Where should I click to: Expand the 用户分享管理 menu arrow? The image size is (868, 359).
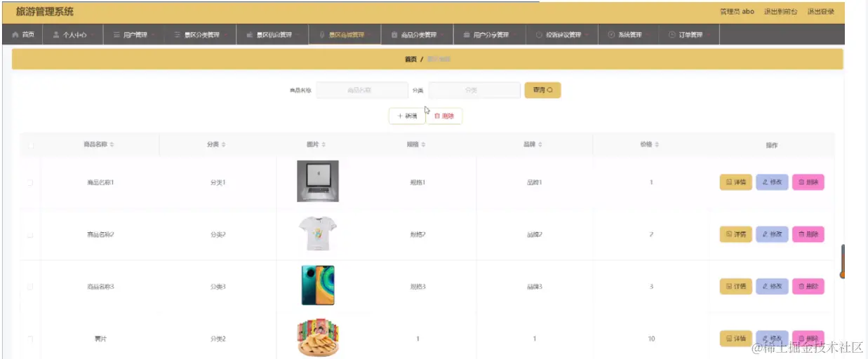514,34
